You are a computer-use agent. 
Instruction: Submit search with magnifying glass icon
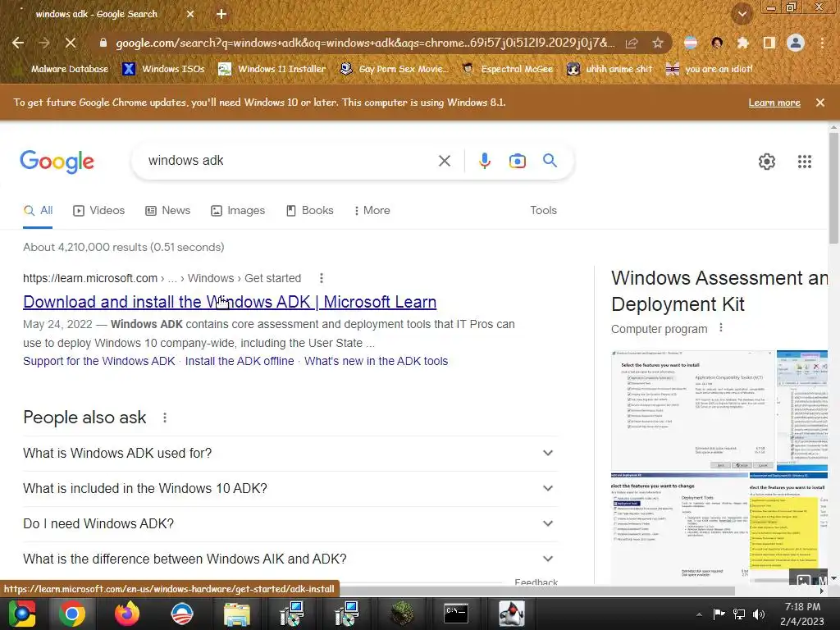pyautogui.click(x=550, y=160)
